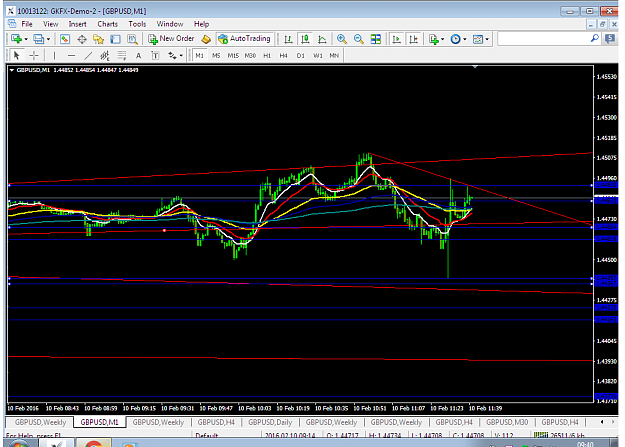Toggle chart shift from right edge
This screenshot has height=447, width=625.
(414, 39)
